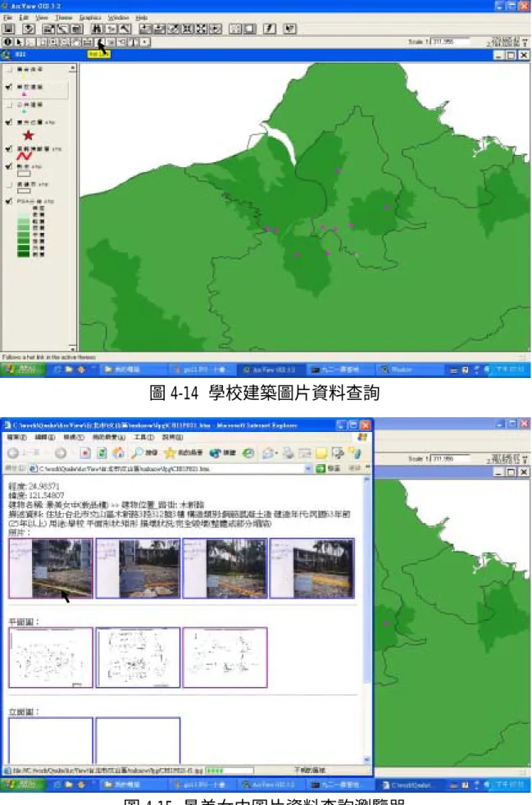The image size is (532, 805).
Task: Enable the first unchecked theme in legend
Action: click(x=8, y=69)
